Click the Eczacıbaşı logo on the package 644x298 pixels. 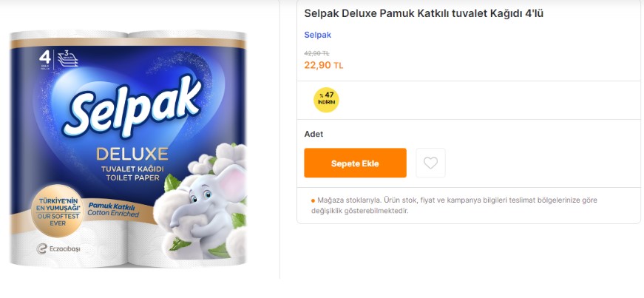[59, 248]
